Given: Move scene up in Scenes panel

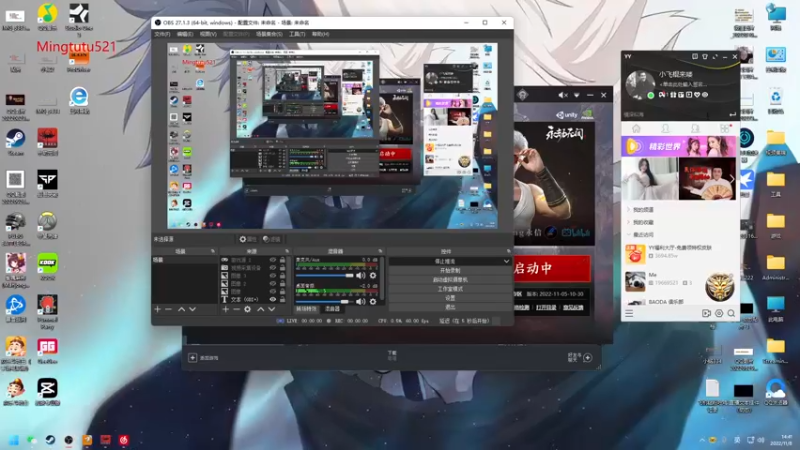Looking at the screenshot, I should 181,309.
